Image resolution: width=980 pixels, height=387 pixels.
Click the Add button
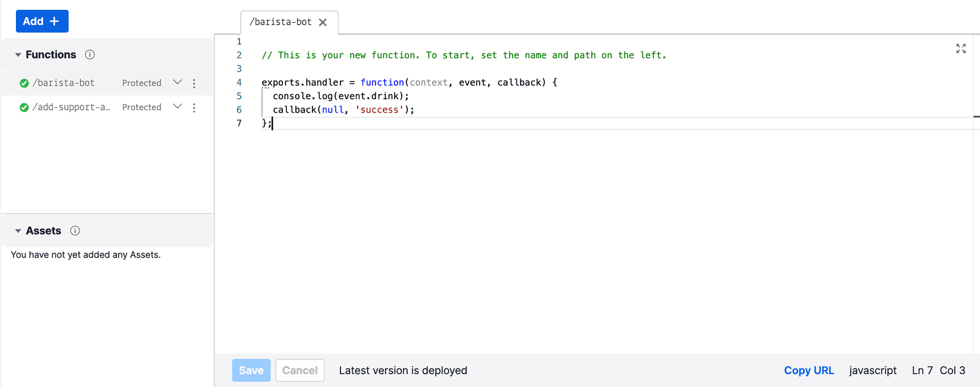coord(42,21)
